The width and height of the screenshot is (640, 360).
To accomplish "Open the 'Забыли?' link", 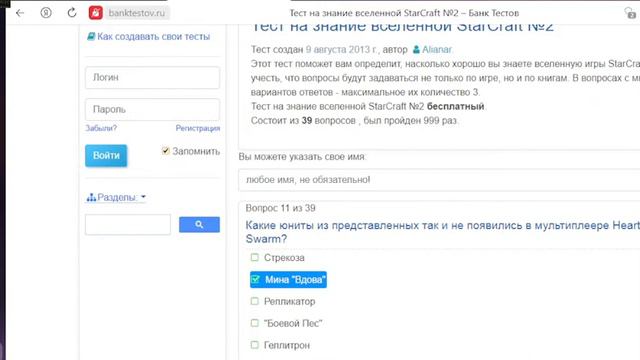I will [x=101, y=128].
